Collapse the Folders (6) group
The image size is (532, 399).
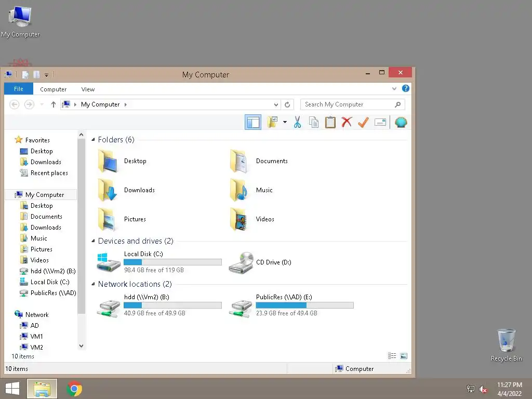pyautogui.click(x=93, y=139)
